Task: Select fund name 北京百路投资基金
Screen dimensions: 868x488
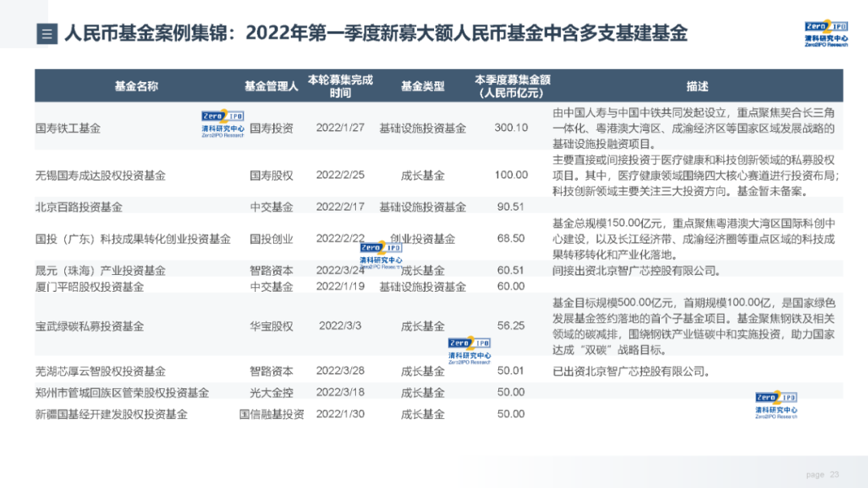Action: (79, 207)
